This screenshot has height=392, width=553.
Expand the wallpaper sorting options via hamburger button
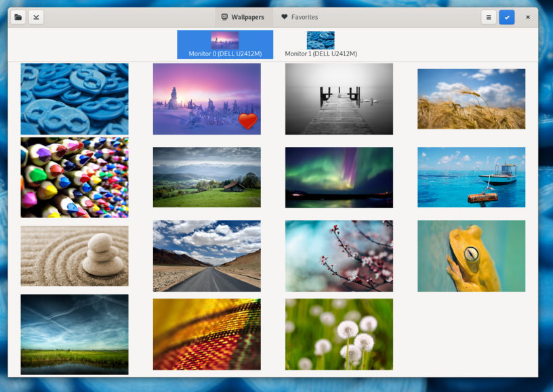click(489, 17)
